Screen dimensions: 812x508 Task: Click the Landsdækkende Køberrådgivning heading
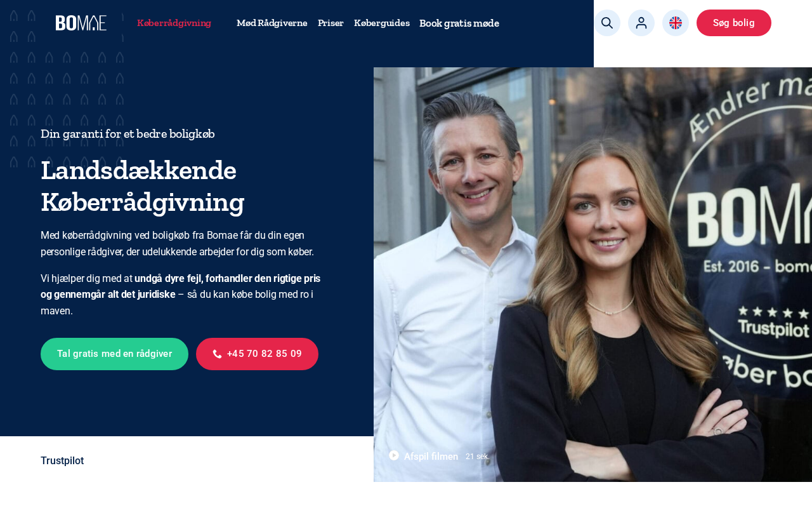143,186
